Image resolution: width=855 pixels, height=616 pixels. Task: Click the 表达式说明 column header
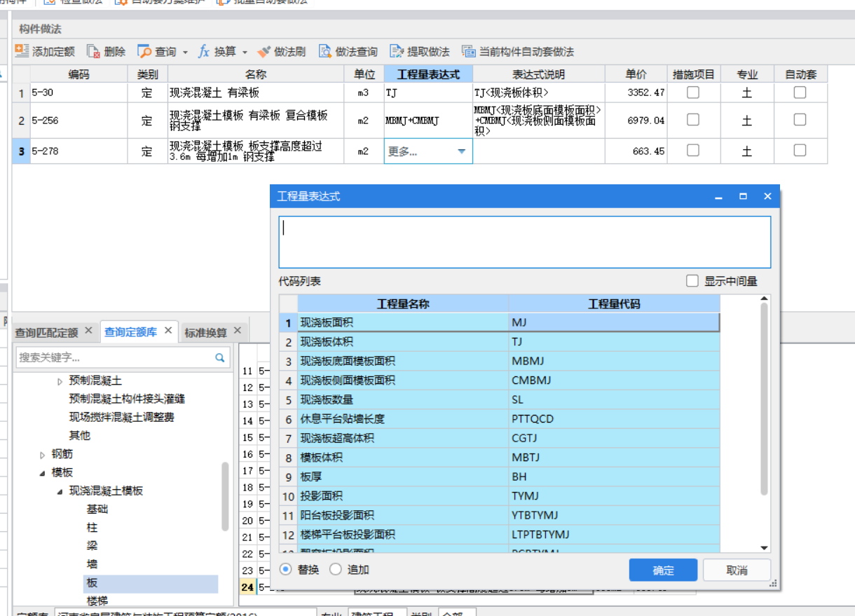click(x=538, y=74)
